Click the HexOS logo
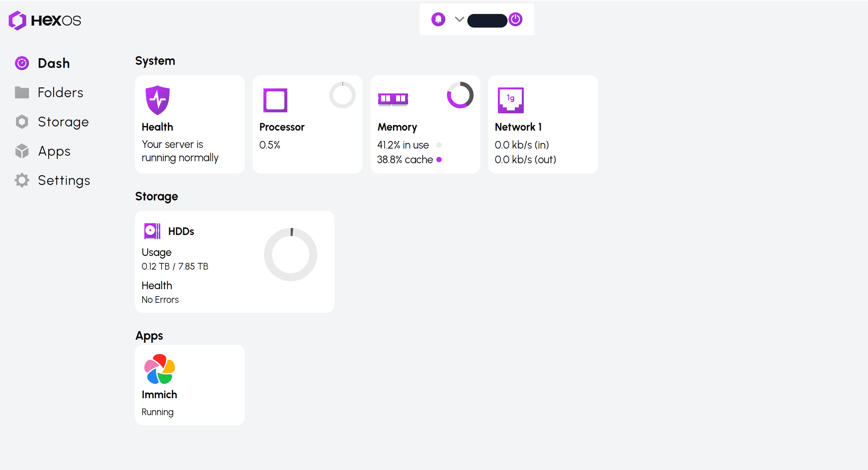 pos(45,20)
